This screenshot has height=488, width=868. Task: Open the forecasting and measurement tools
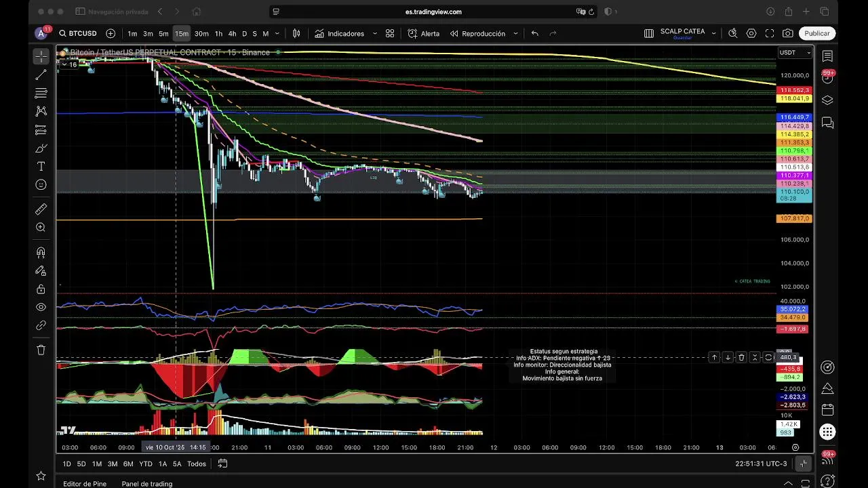pyautogui.click(x=41, y=129)
